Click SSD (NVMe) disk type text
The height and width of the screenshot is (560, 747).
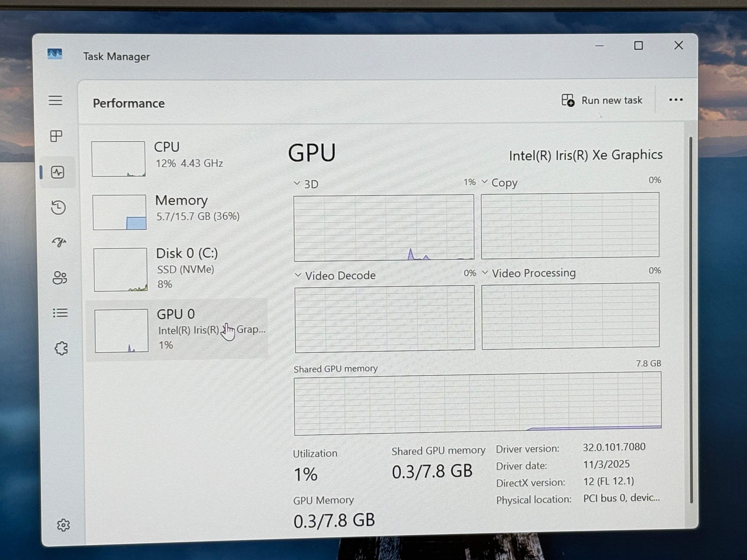coord(186,269)
